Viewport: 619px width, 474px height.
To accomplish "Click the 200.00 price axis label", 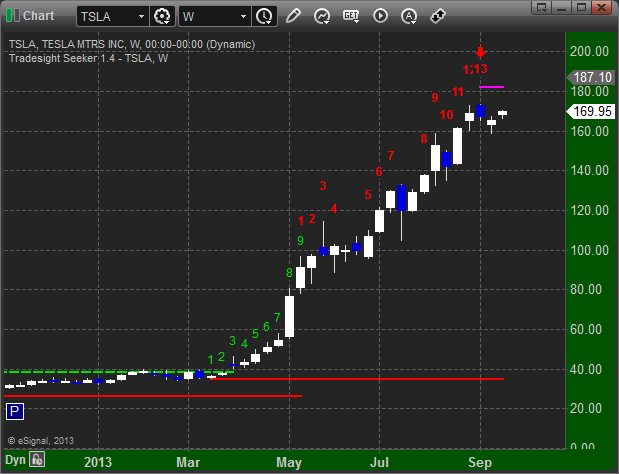I will tap(589, 51).
